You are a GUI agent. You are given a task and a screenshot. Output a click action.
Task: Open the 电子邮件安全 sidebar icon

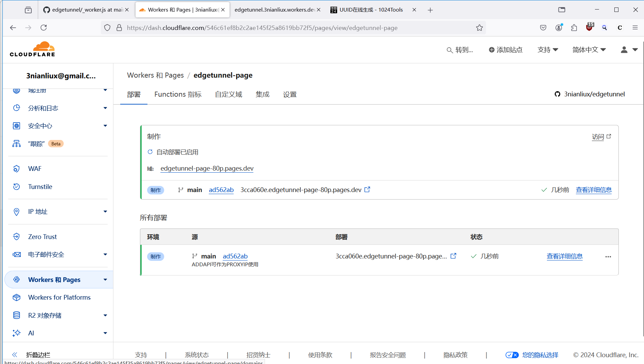[16, 254]
